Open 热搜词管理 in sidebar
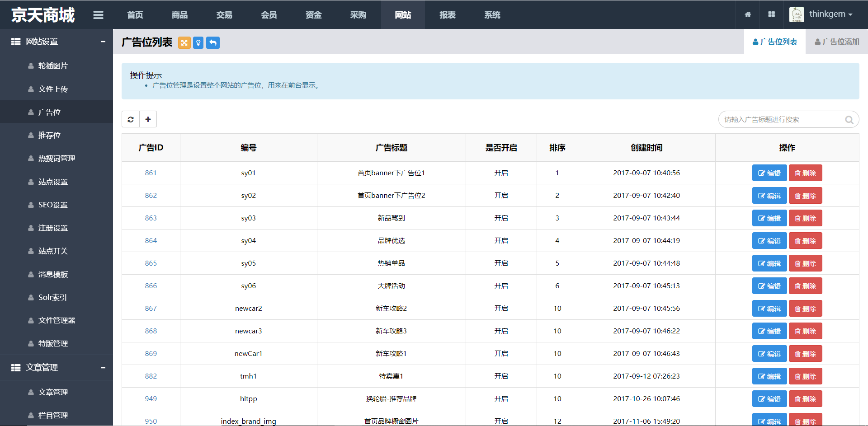 pyautogui.click(x=57, y=159)
